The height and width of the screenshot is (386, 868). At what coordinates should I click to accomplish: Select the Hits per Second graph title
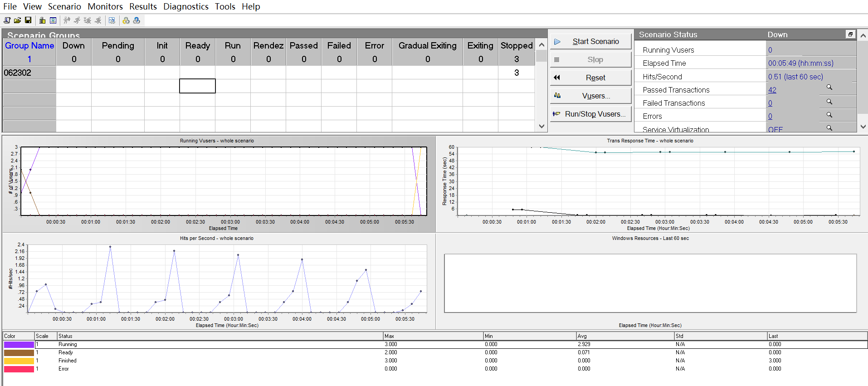[217, 238]
